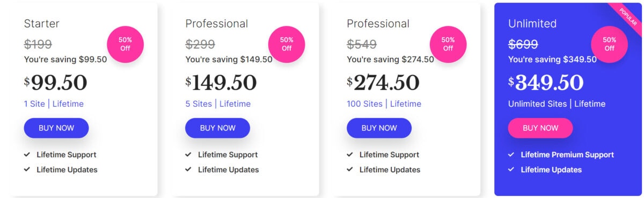This screenshot has width=644, height=198.
Task: Click the checkmark beside Lifetime Updates in Unlimited
Action: 511,170
